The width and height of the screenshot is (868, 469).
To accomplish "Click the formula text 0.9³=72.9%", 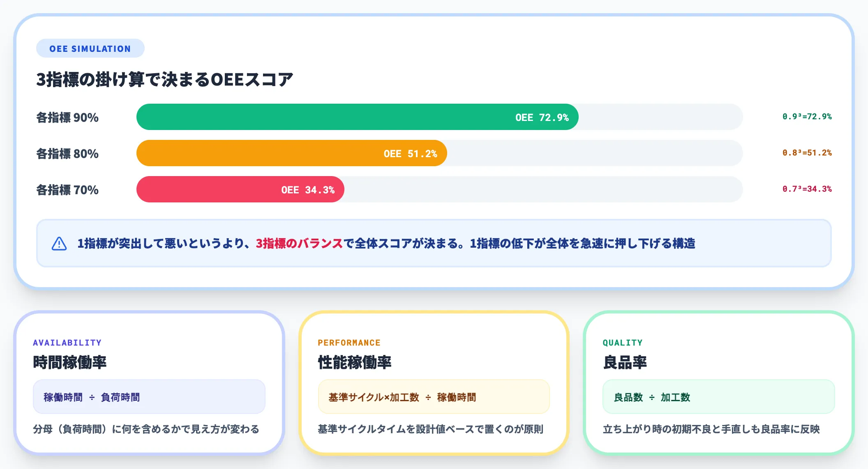I will (x=807, y=116).
